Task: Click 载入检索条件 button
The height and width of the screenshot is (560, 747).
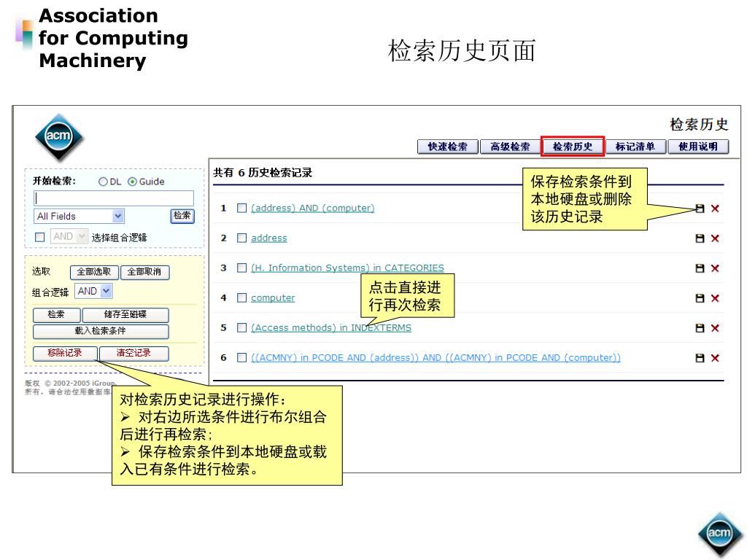Action: coord(101,331)
